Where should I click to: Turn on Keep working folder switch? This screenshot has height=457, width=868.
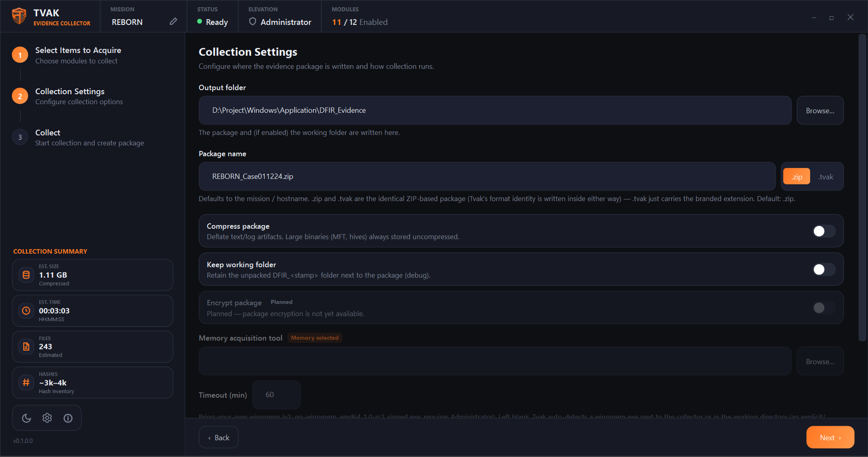tap(824, 269)
